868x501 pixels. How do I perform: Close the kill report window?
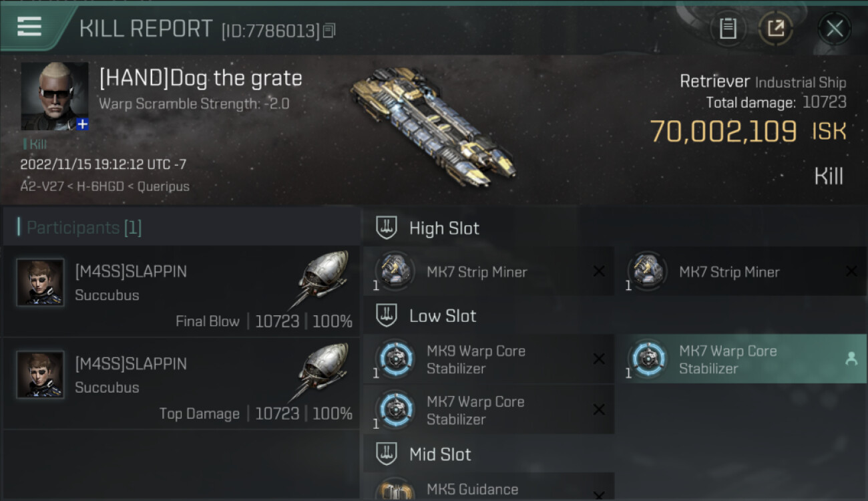835,29
